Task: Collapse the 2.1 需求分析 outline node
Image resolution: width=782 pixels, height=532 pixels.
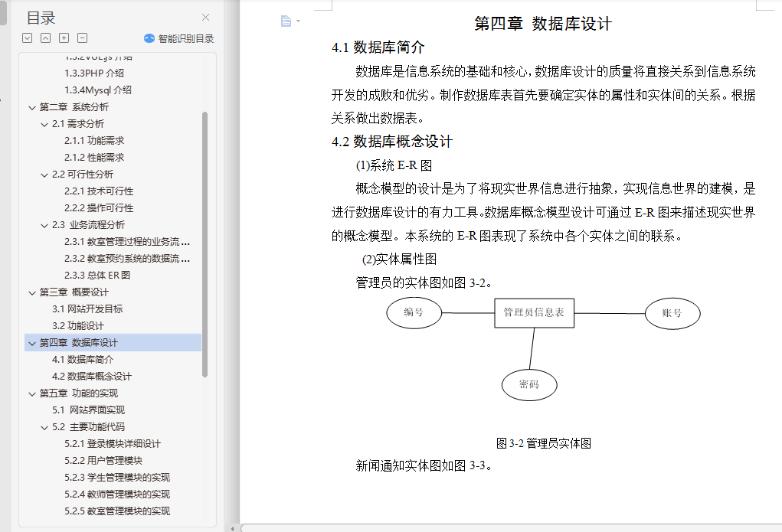Action: click(44, 124)
